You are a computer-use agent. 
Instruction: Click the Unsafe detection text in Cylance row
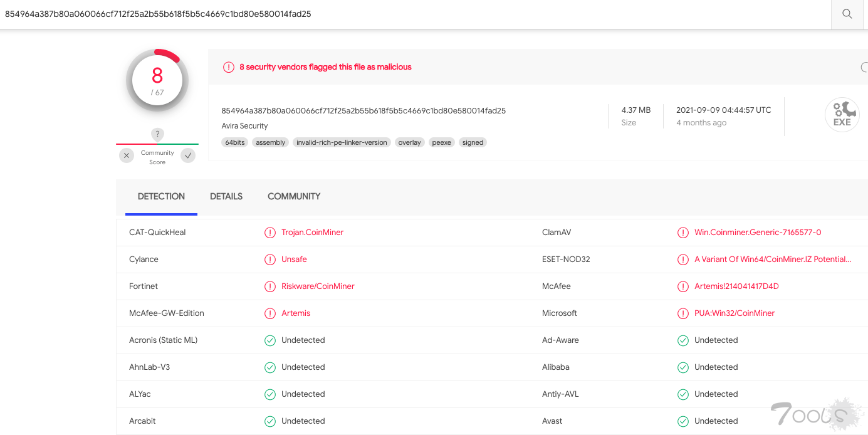pos(294,259)
